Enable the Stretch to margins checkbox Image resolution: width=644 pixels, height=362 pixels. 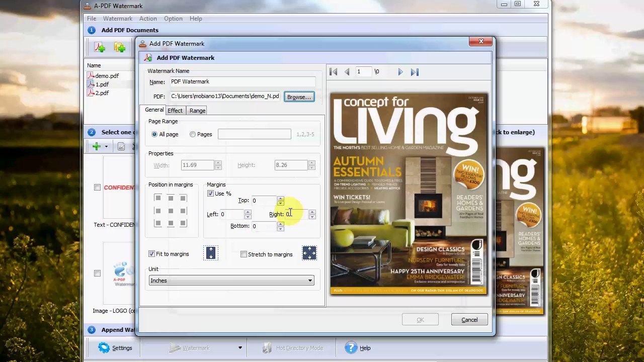click(244, 254)
